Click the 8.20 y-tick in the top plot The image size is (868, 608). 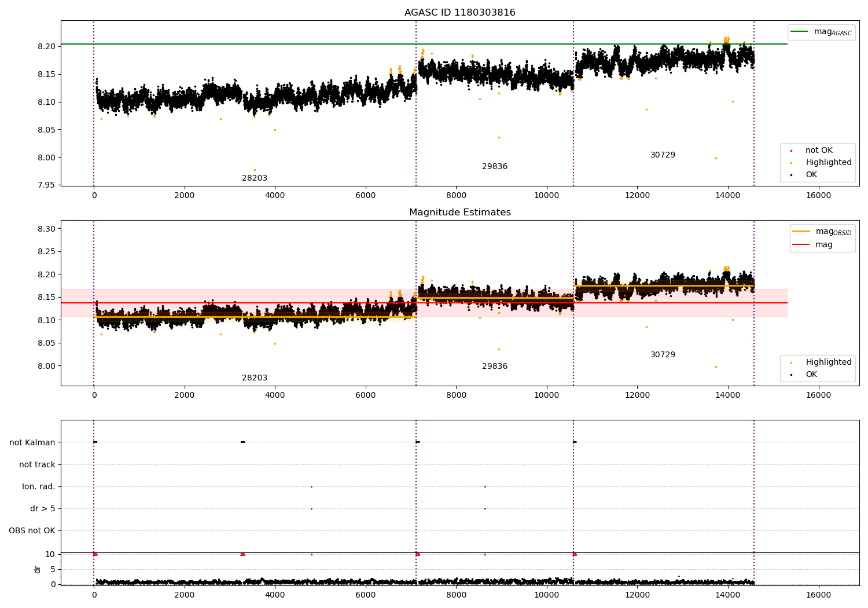(x=46, y=46)
